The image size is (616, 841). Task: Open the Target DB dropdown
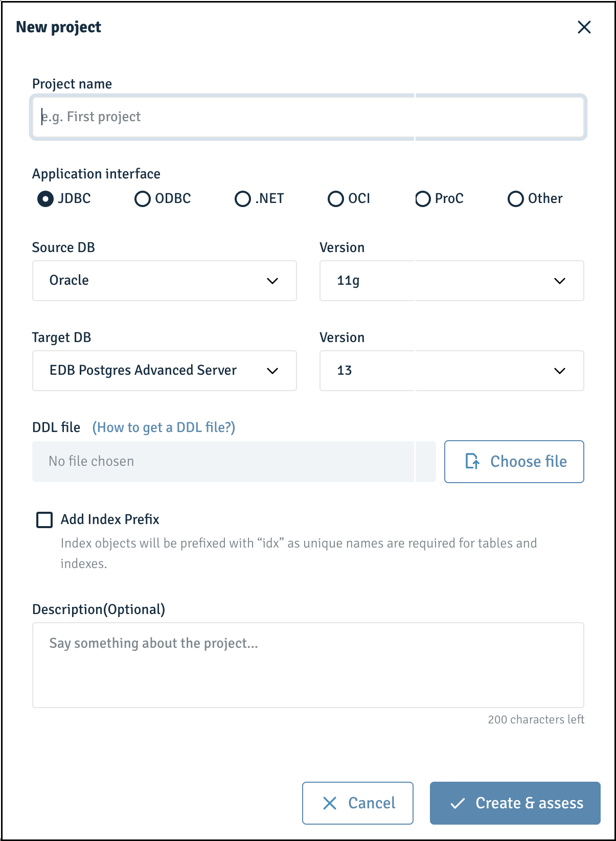pyautogui.click(x=165, y=371)
